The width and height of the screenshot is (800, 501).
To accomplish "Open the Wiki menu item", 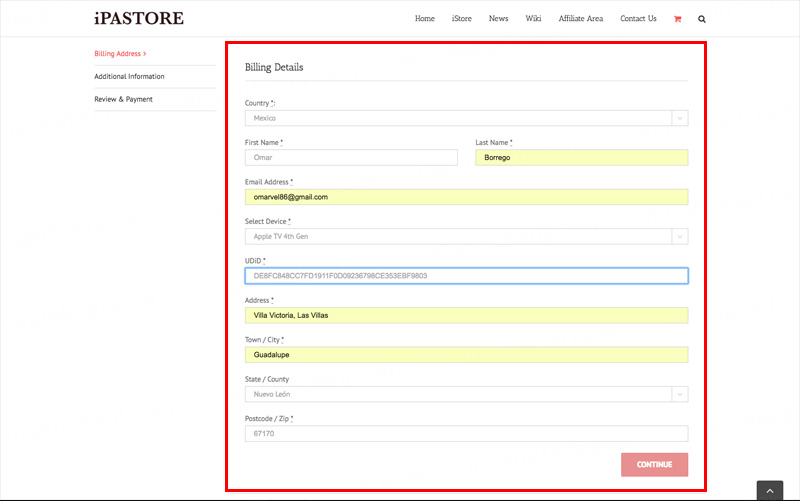I will 533,18.
